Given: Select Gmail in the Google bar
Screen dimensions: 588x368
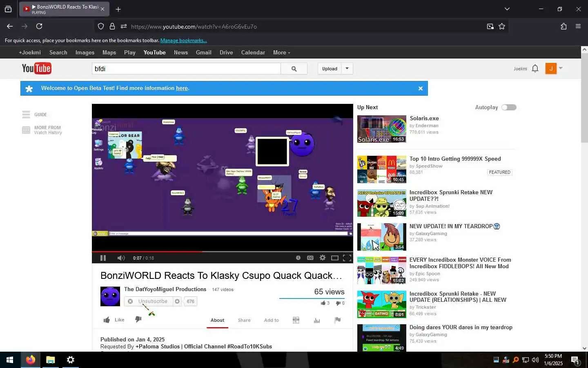Looking at the screenshot, I should tap(203, 52).
